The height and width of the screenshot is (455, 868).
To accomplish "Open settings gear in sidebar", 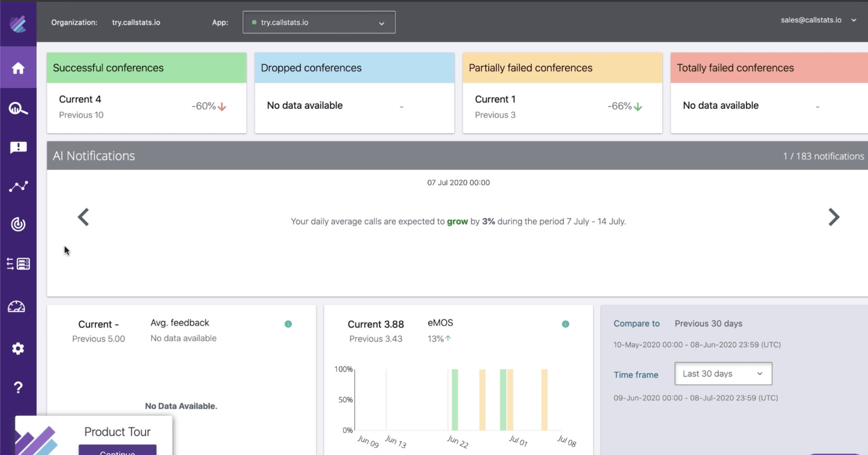I will click(x=18, y=348).
